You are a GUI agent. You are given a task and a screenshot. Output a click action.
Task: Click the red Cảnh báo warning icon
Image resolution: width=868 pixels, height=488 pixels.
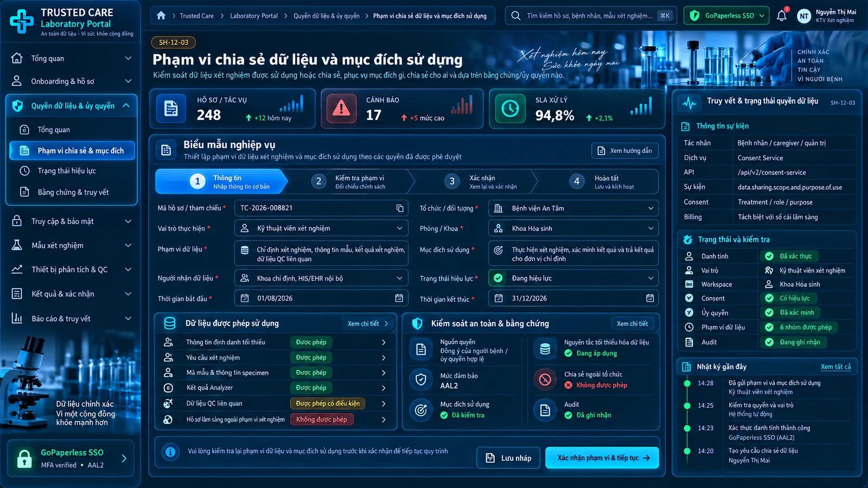(x=341, y=108)
